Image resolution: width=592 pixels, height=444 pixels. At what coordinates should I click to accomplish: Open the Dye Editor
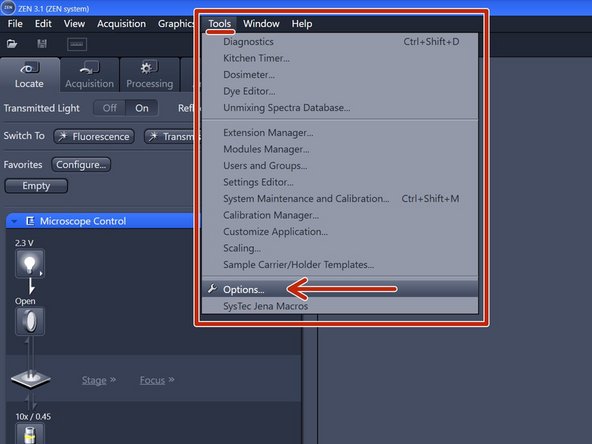[340, 91]
